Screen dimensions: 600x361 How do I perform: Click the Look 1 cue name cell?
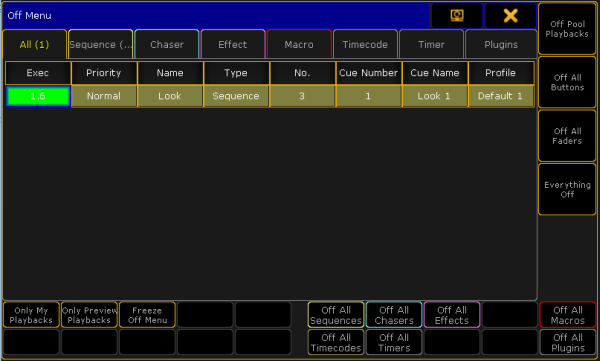click(434, 96)
